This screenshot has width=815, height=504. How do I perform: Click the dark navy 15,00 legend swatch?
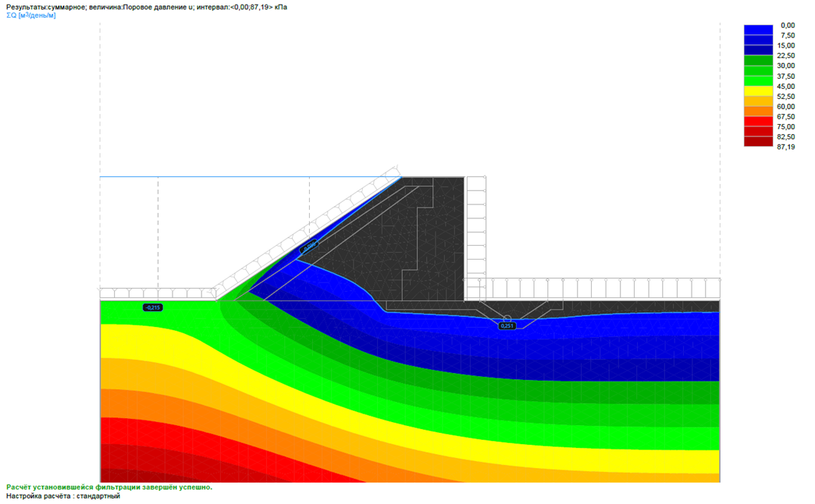[758, 50]
